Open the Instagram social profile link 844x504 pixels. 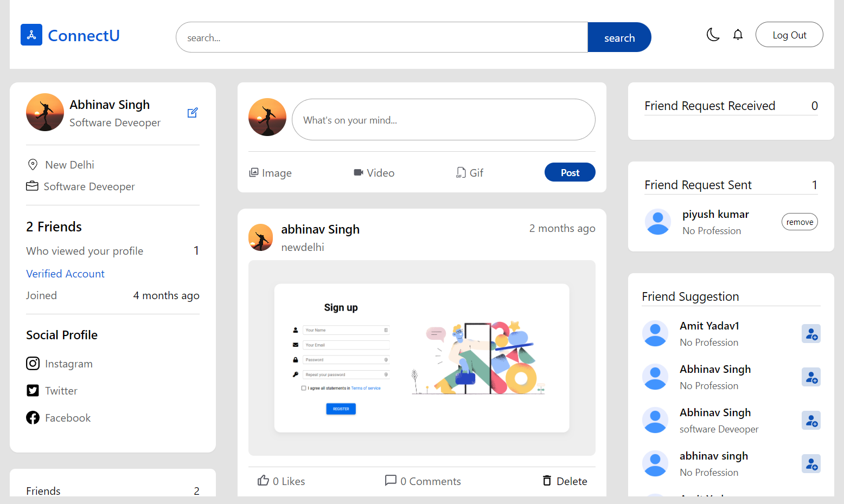[59, 364]
